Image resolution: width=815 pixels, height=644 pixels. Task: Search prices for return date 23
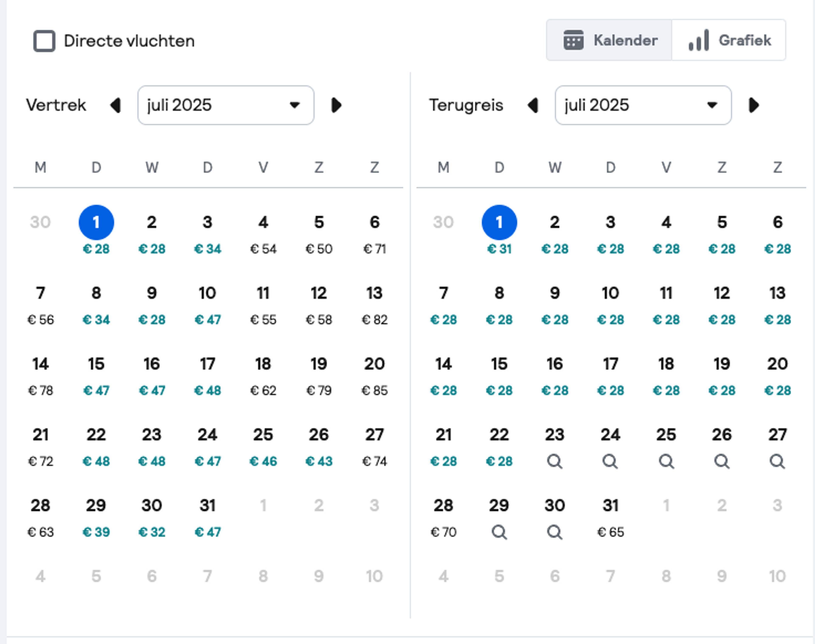(x=555, y=461)
